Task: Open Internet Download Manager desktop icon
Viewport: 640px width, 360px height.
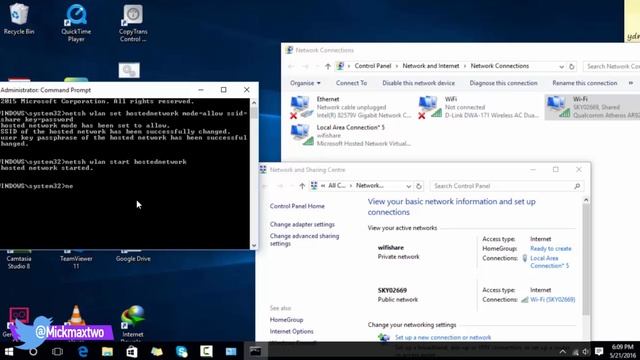Action: click(133, 322)
